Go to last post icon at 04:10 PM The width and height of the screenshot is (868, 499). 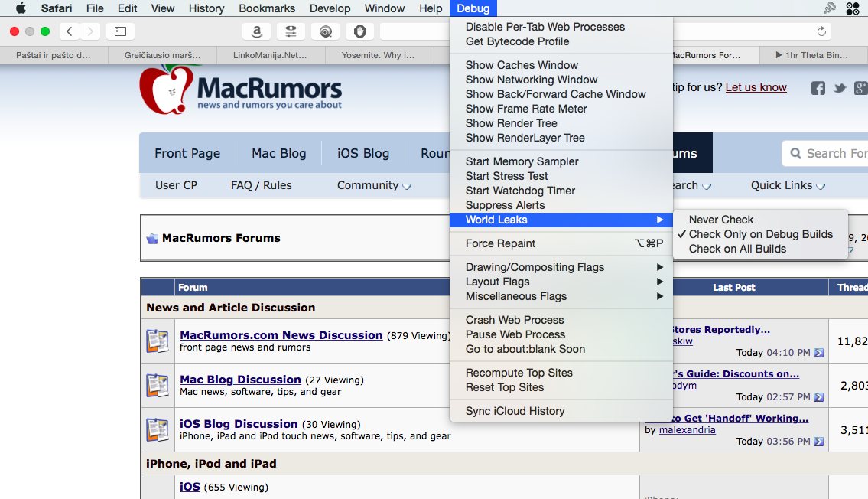tap(819, 353)
